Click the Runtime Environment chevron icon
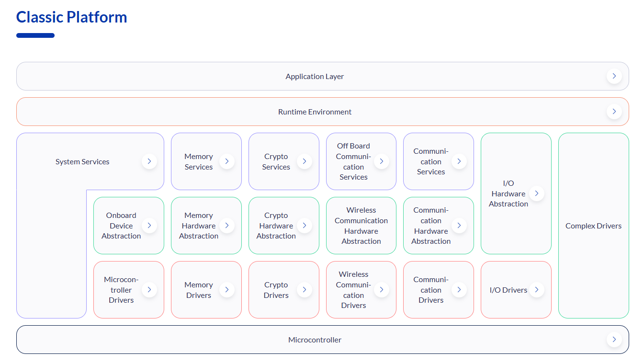The image size is (644, 364). (x=614, y=112)
